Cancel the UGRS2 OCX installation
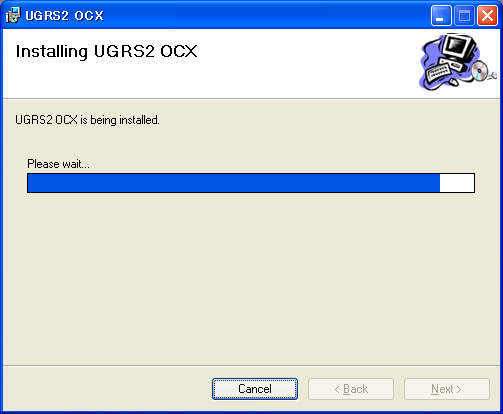The image size is (503, 414). pos(255,389)
